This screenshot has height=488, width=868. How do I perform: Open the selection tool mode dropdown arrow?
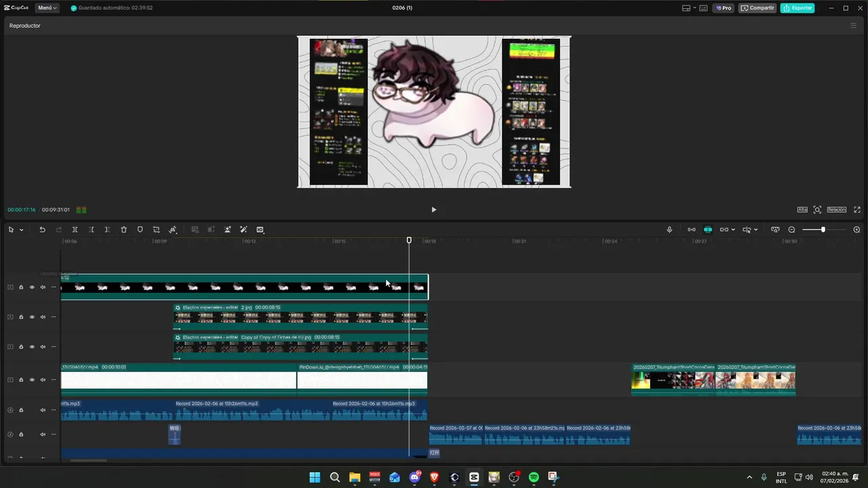pyautogui.click(x=21, y=230)
